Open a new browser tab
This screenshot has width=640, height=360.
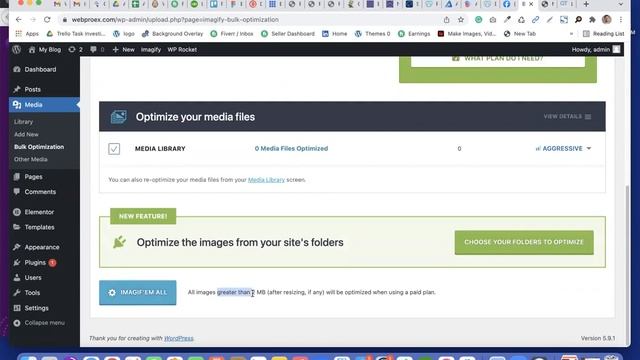point(586,4)
